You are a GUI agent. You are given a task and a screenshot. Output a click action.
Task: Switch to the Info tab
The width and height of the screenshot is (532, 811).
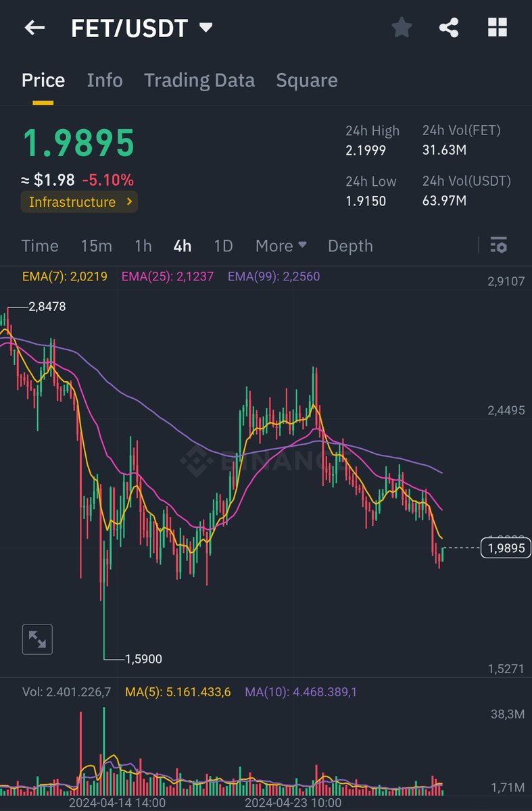tap(105, 80)
